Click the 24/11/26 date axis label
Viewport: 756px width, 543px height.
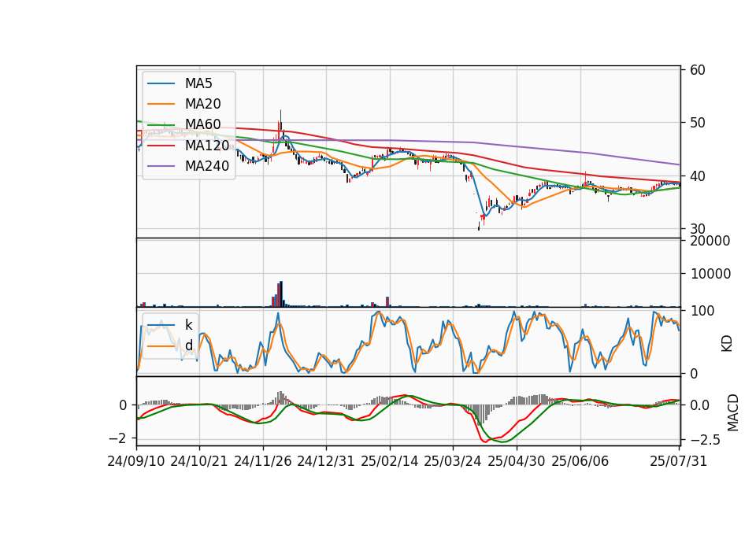263,461
